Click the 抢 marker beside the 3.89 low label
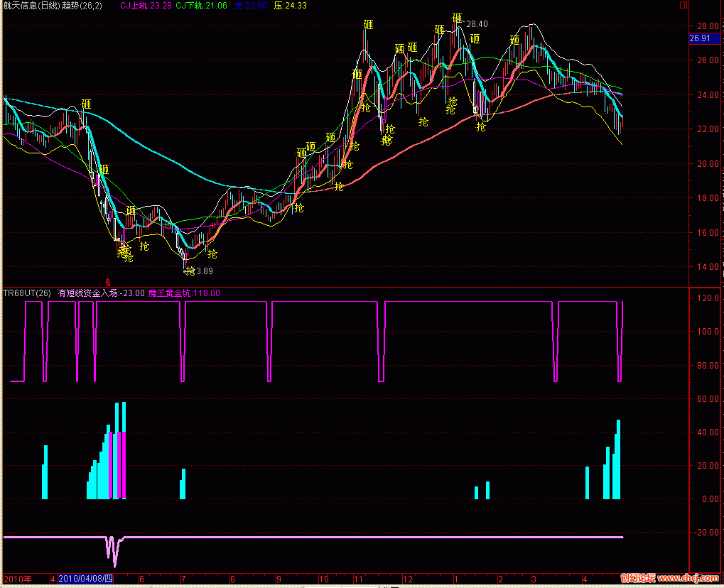Image resolution: width=724 pixels, height=588 pixels. click(190, 271)
